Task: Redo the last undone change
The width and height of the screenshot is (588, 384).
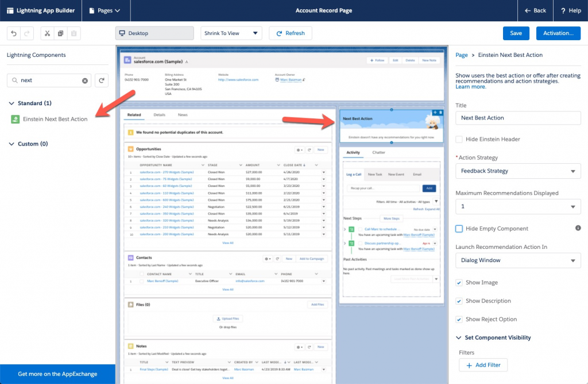Action: pos(27,33)
